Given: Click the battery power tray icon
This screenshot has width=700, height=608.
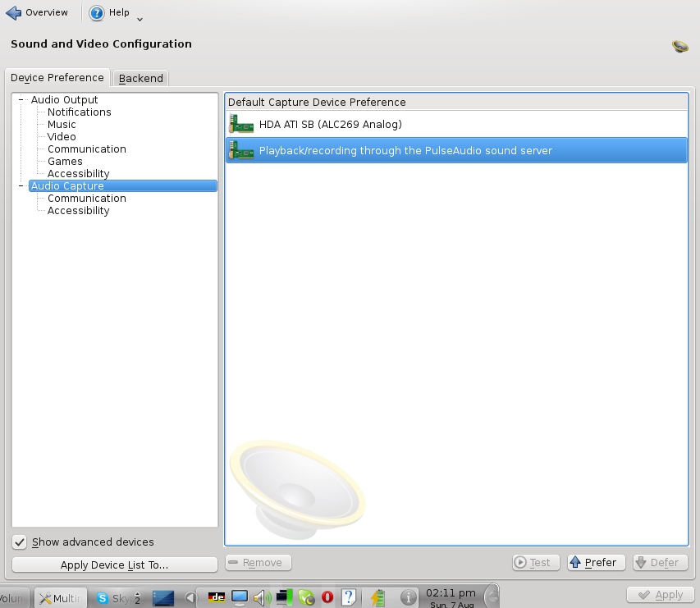Looking at the screenshot, I should [x=377, y=598].
